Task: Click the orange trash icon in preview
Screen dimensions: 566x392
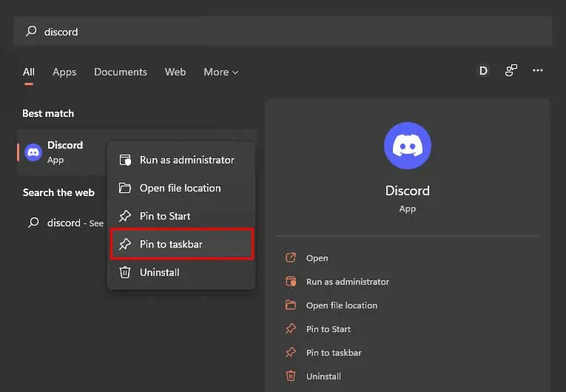Action: click(x=291, y=376)
